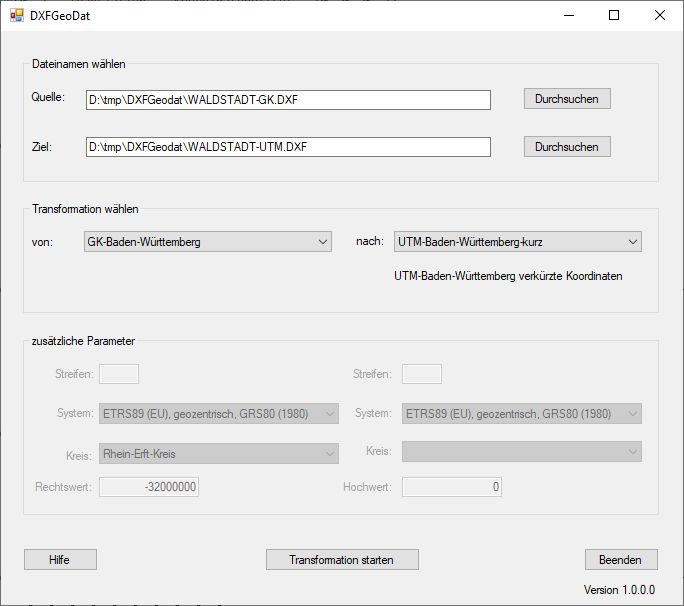Open the 'von' GK-Baden-Württemberg dropdown
Viewport: 684px width, 606px height.
click(x=208, y=242)
